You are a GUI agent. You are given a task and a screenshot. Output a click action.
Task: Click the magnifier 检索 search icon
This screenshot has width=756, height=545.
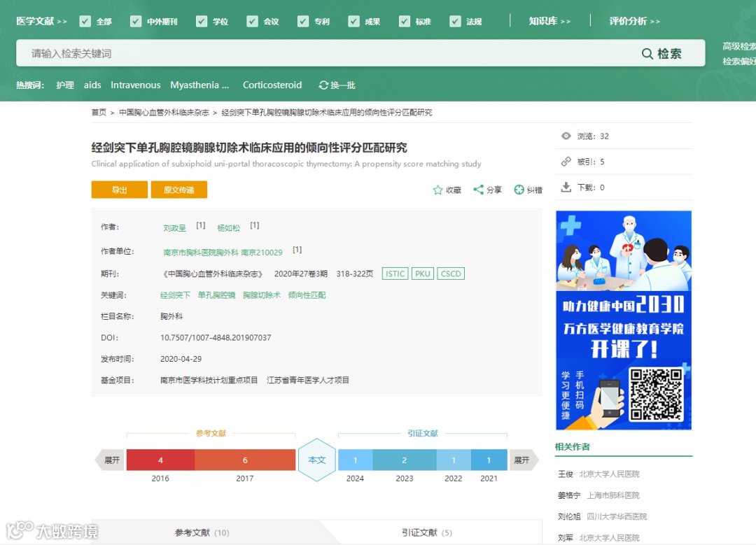[648, 53]
